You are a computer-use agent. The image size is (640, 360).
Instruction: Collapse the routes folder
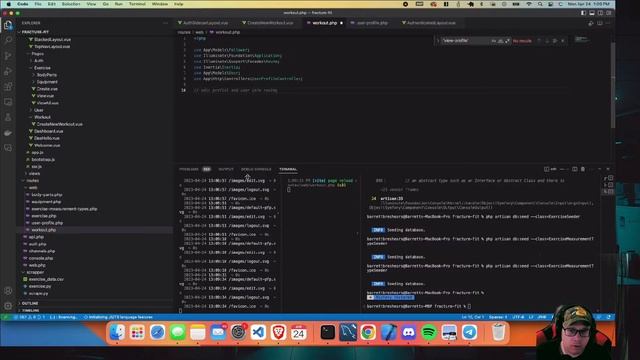click(x=33, y=181)
